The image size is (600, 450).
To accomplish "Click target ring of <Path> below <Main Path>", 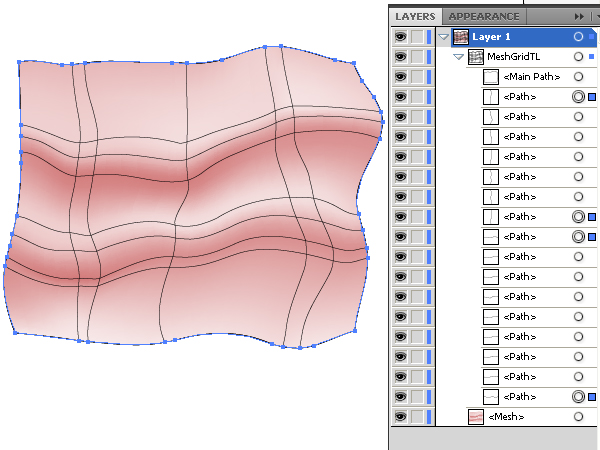I will 578,97.
